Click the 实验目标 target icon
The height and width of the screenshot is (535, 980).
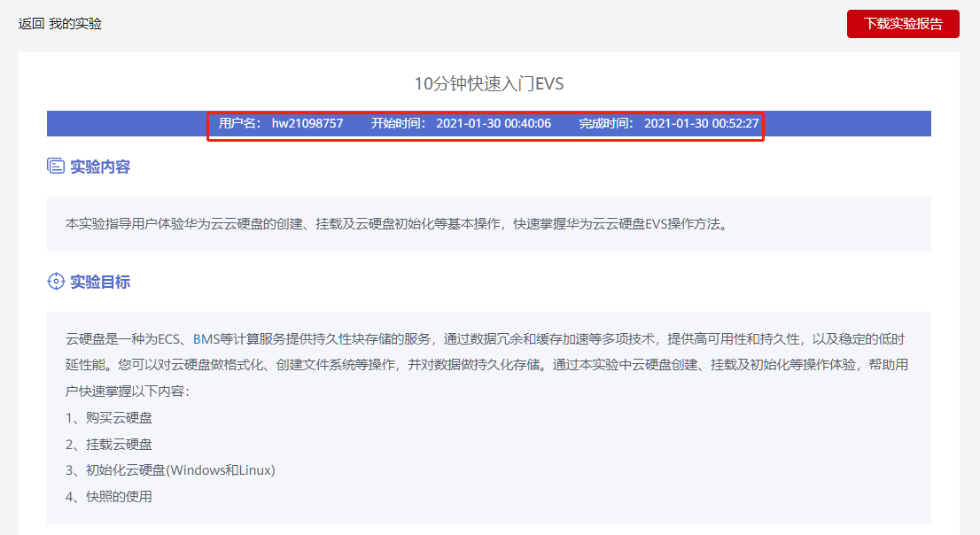point(56,282)
